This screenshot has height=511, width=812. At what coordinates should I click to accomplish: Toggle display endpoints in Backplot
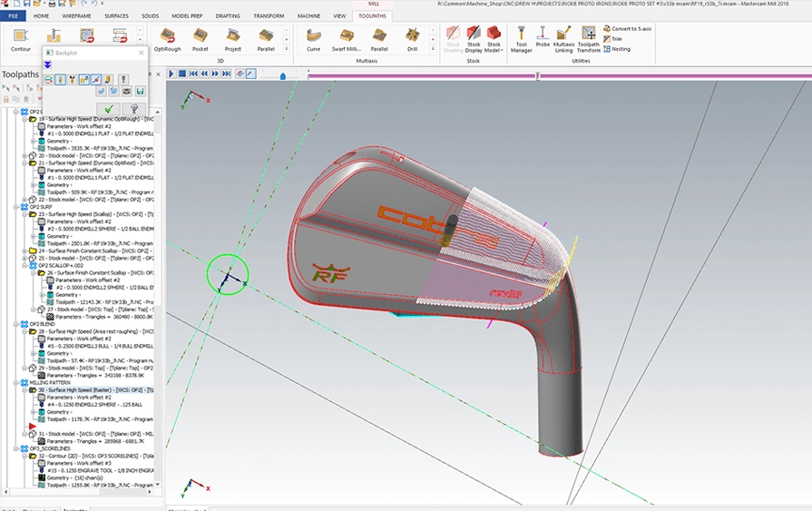[96, 80]
